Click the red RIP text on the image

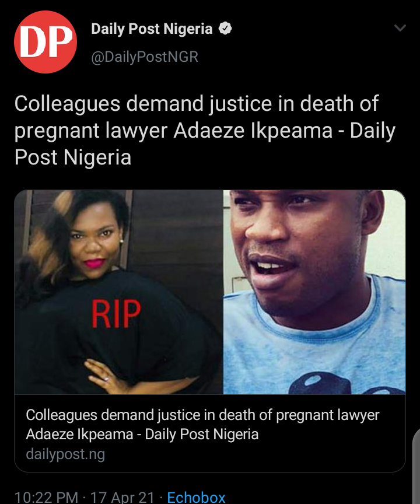(116, 314)
